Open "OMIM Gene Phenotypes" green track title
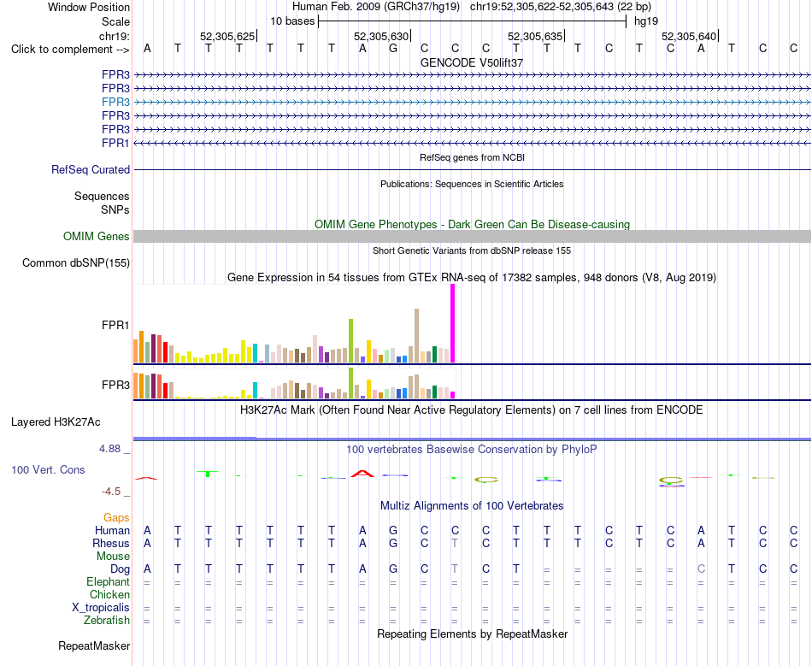This screenshot has width=812, height=666. click(472, 224)
